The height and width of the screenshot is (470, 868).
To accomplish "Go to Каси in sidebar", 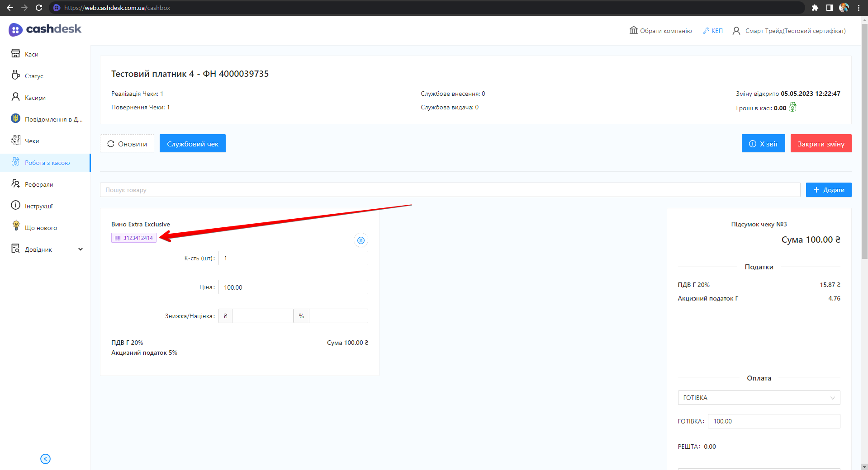I will coord(31,54).
